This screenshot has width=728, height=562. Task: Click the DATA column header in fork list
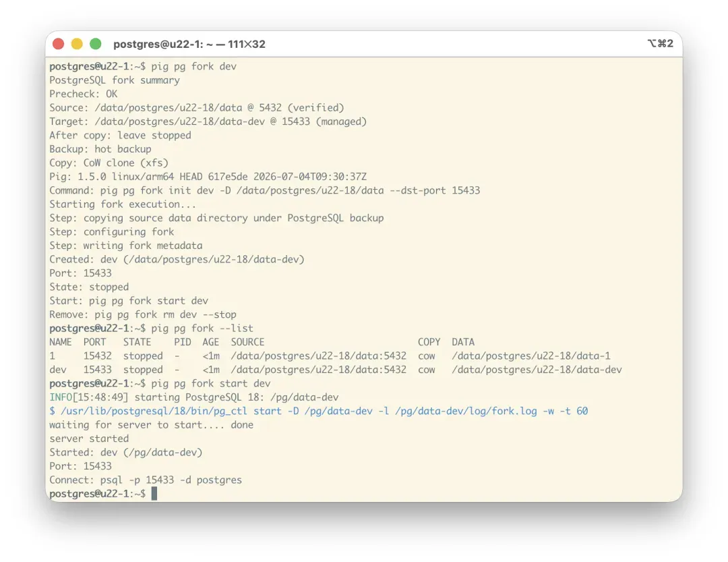463,342
